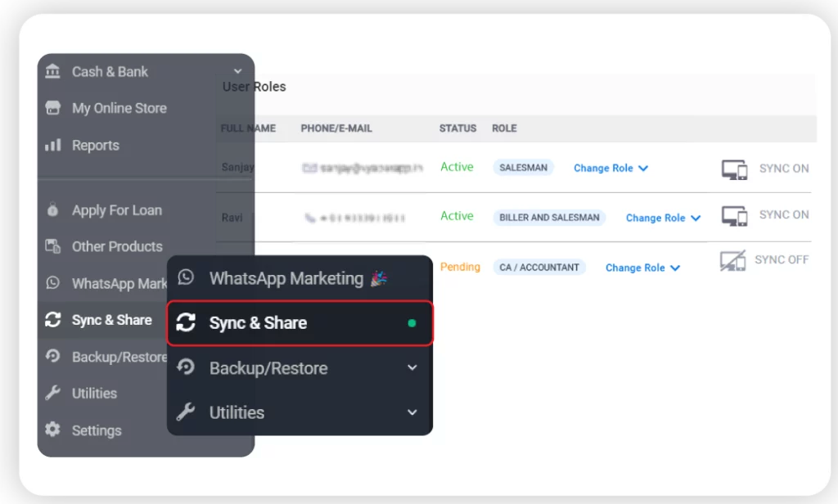
Task: Open WhatsApp Marketing in the popup menu
Action: click(x=286, y=278)
